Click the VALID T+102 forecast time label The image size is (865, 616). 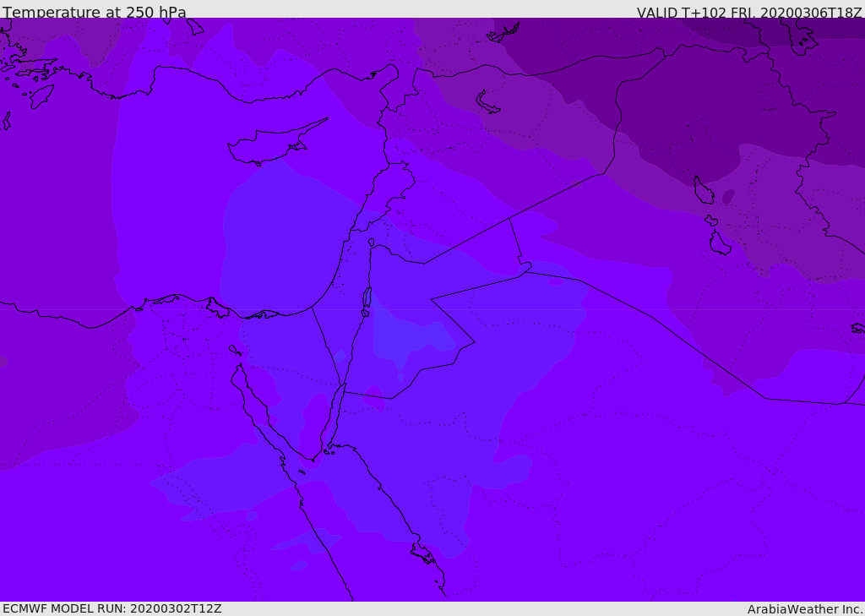pyautogui.click(x=749, y=13)
